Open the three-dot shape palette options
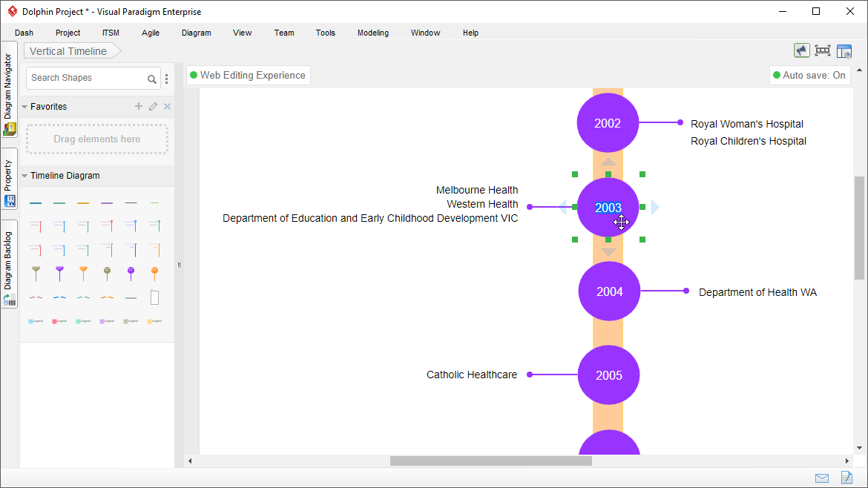 click(167, 79)
